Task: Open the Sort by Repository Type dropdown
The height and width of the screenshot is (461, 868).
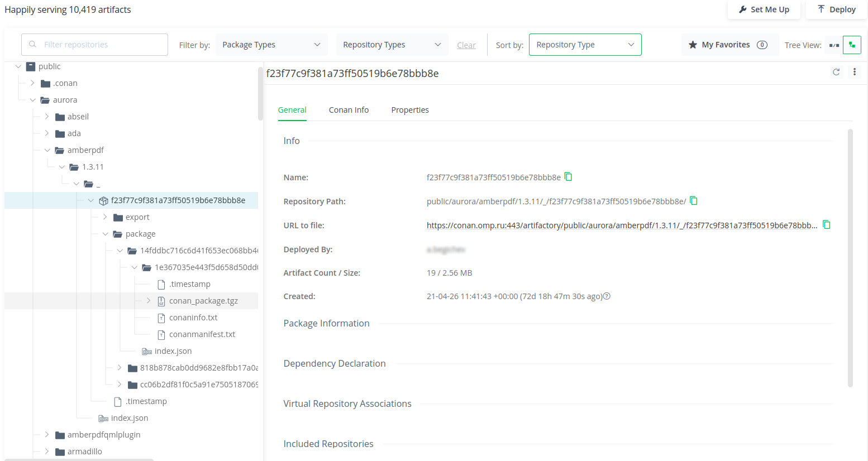Action: (585, 45)
